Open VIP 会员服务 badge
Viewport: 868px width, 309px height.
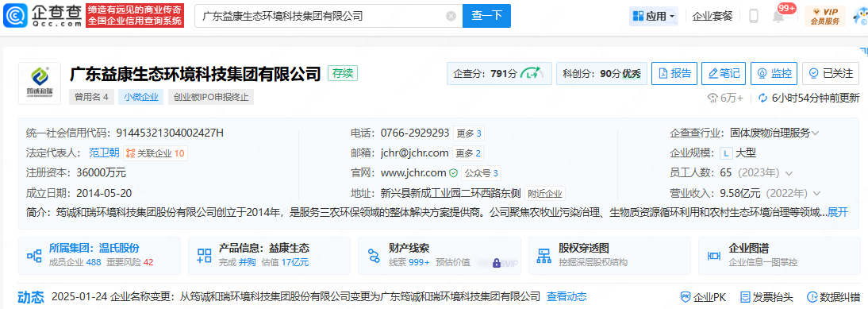pyautogui.click(x=825, y=16)
